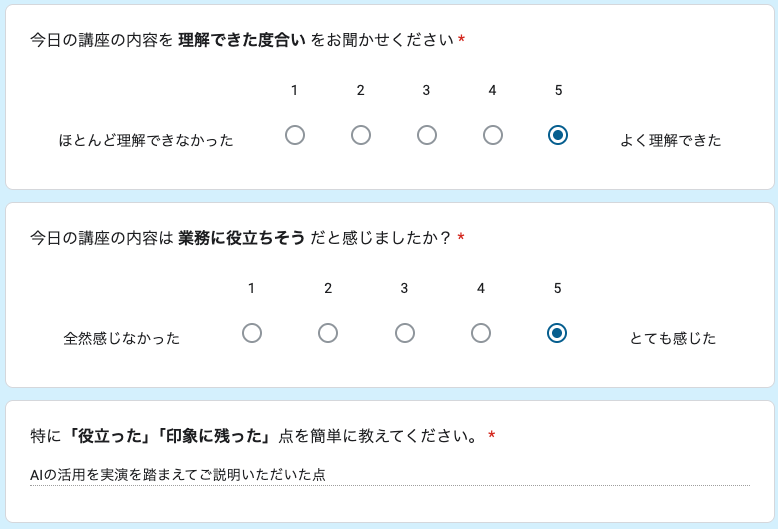Focus the 役立った・印象に残った answer text field

pos(390,475)
